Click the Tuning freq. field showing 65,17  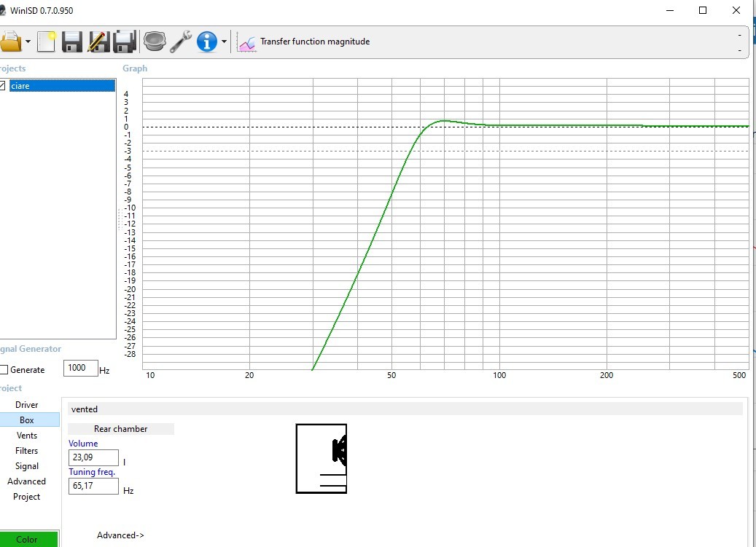pos(93,486)
